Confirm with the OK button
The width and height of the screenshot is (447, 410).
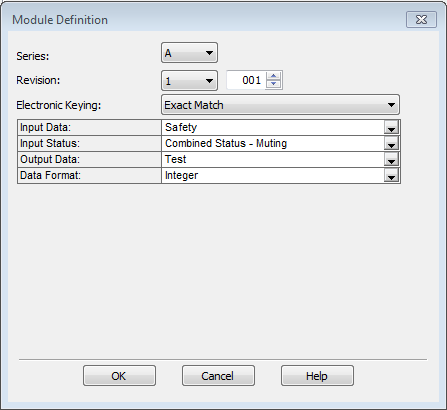point(119,376)
